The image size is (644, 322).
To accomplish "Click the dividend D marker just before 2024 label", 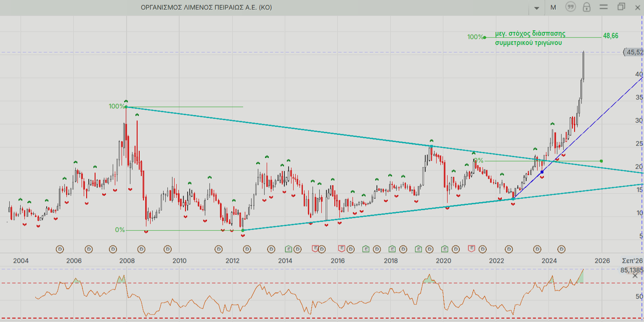I will (538, 249).
